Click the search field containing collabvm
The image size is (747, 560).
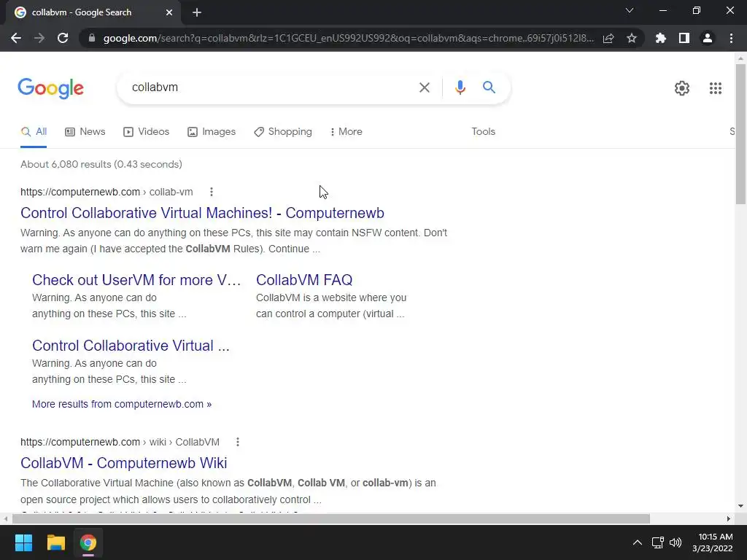(x=269, y=87)
